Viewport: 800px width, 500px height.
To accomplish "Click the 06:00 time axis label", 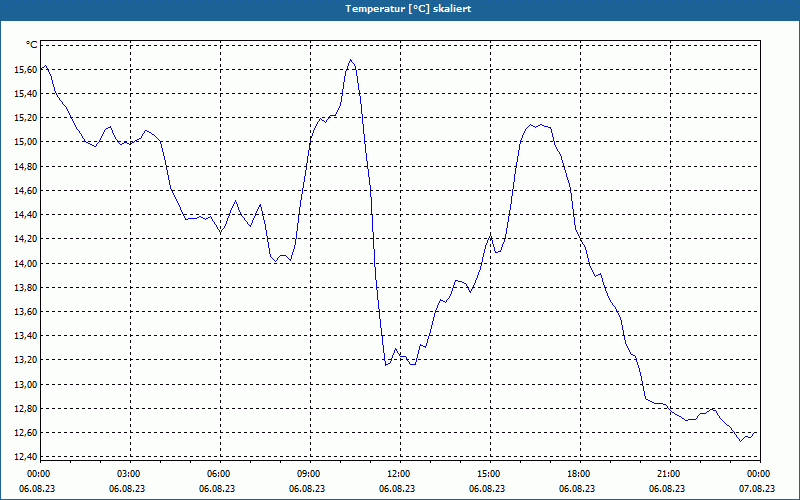I will pos(218,474).
